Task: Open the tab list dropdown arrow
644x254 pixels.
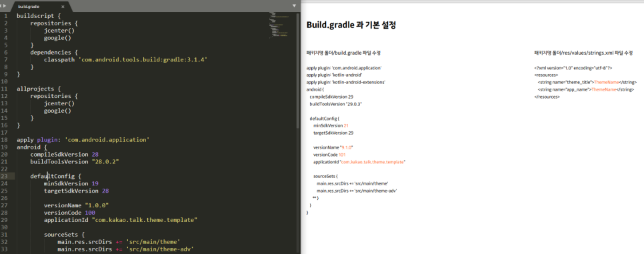Action: click(x=294, y=6)
